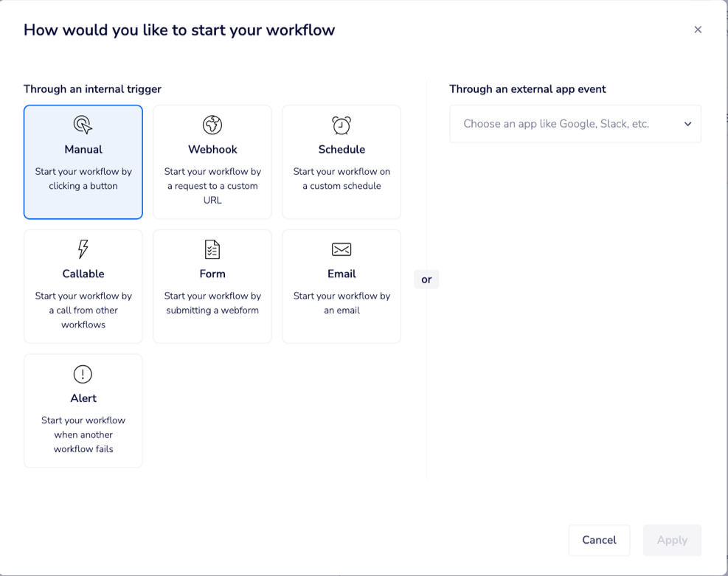Click the Webhook custom URL description
Screen dimensions: 728x576
pyautogui.click(x=212, y=186)
